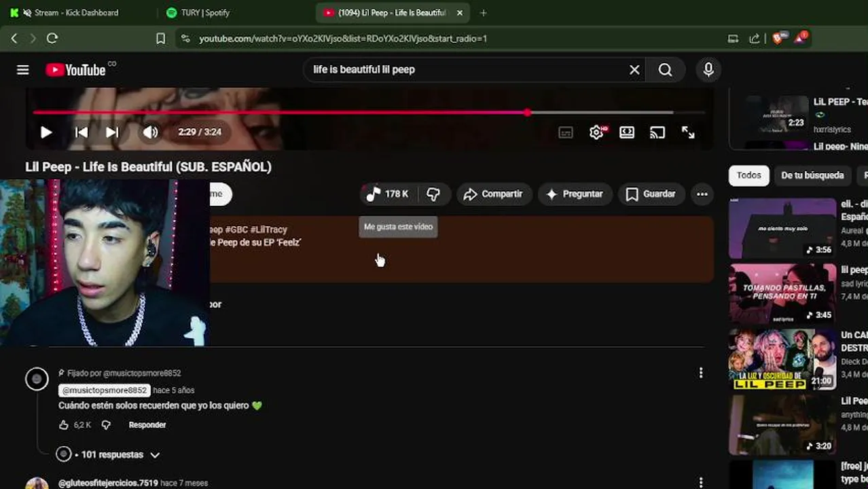The image size is (868, 489).
Task: Reply to pinned comment via Responder
Action: point(147,425)
